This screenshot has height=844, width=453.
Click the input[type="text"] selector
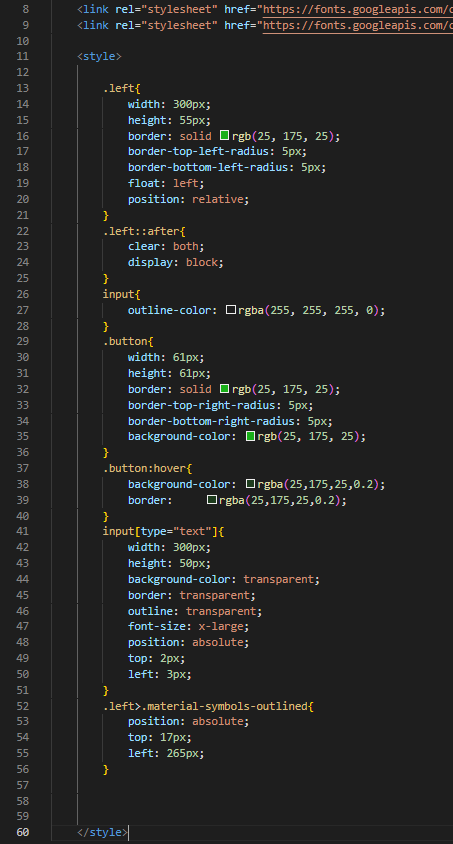pyautogui.click(x=163, y=531)
